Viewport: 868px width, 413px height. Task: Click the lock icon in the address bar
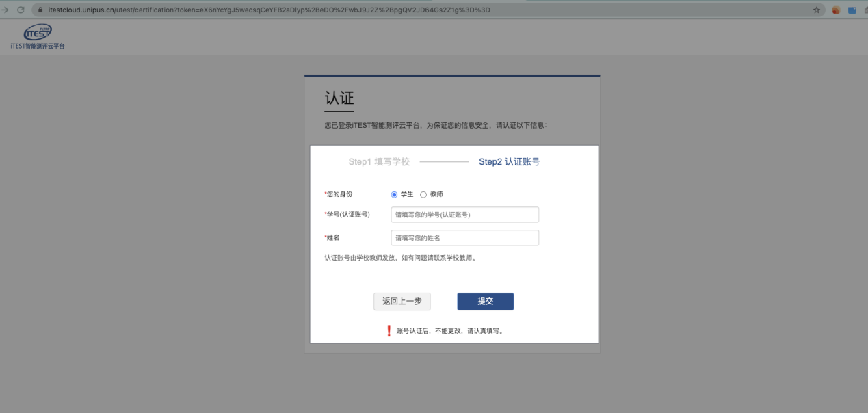click(x=40, y=10)
